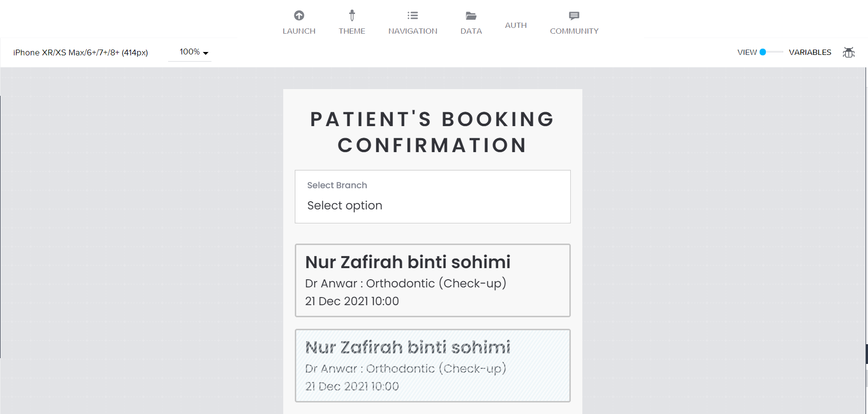868x414 pixels.
Task: Click the Theme eyedropper icon
Action: tap(352, 16)
